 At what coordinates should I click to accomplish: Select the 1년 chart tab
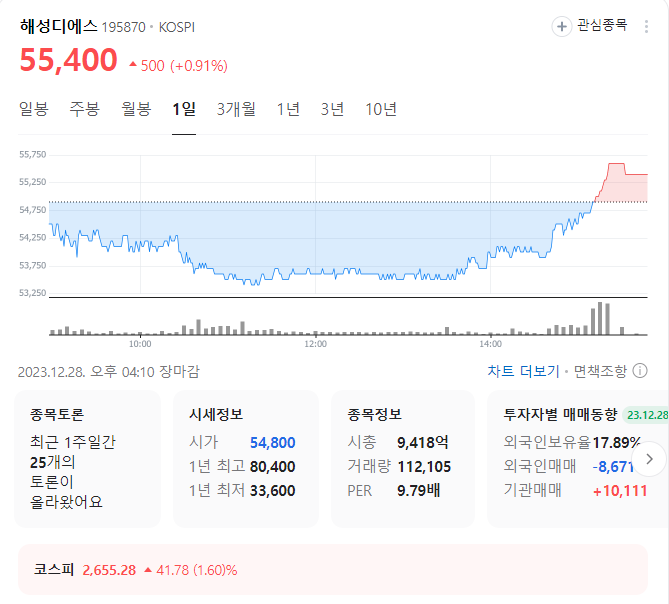click(x=288, y=109)
